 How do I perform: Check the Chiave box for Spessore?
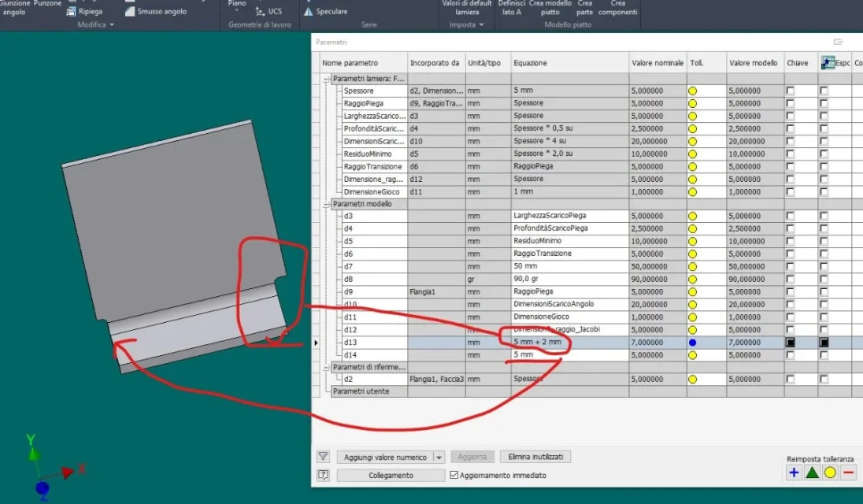click(x=791, y=91)
